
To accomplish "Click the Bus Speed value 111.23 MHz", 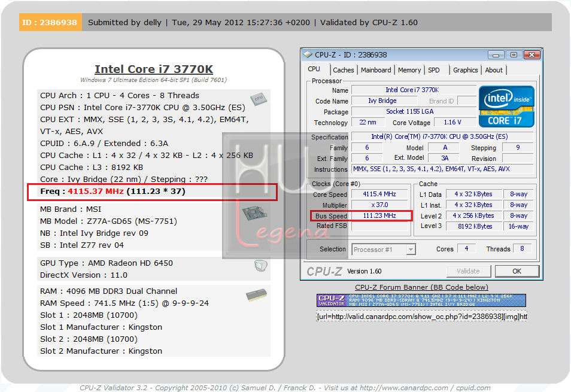I will (x=379, y=215).
